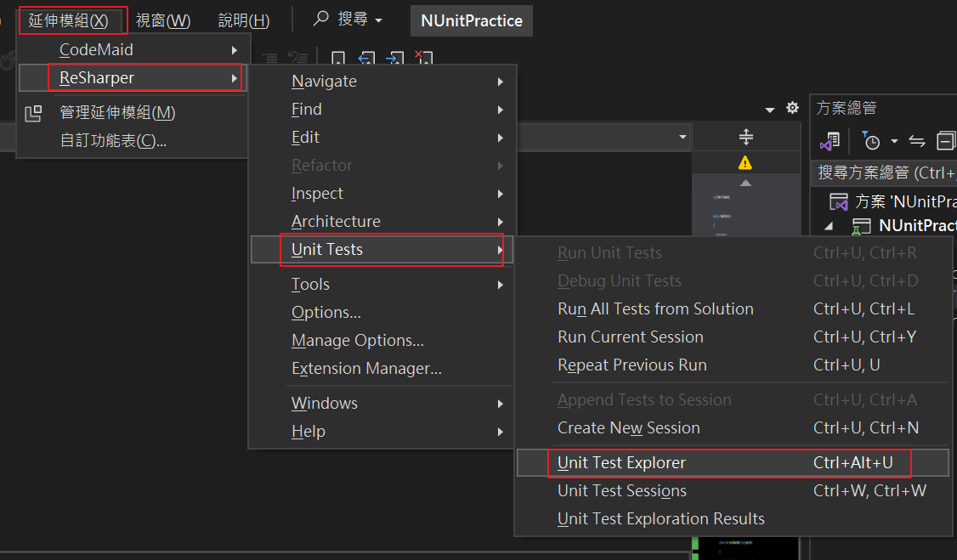Open dropdown arrow beside the clock filter
Viewport: 957px width, 560px height.
click(x=894, y=142)
